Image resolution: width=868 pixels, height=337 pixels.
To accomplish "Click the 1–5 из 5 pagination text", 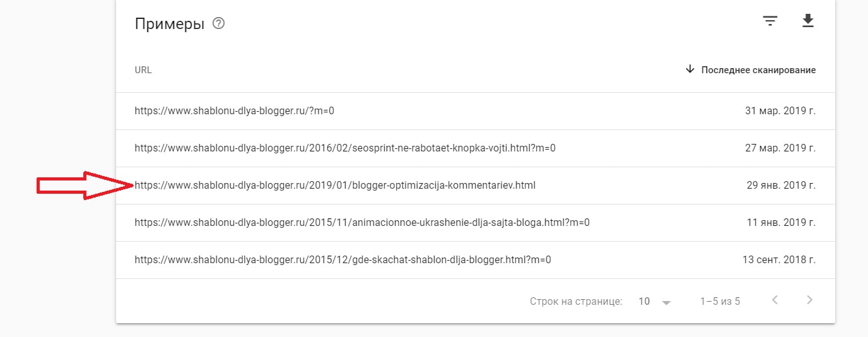I will [x=720, y=302].
